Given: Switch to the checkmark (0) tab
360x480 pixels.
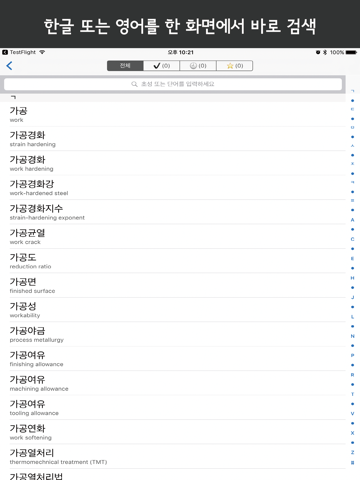Looking at the screenshot, I should pyautogui.click(x=162, y=66).
